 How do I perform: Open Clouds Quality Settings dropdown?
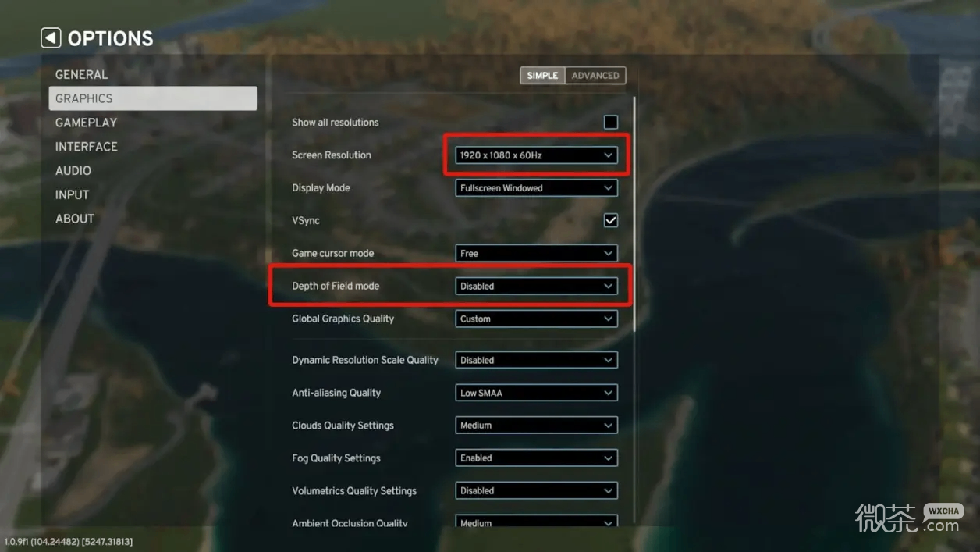pyautogui.click(x=536, y=426)
